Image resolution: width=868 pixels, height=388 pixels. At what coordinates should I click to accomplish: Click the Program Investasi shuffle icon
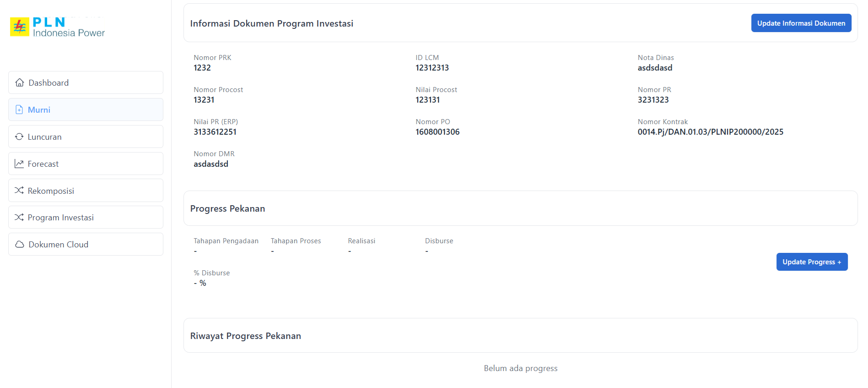pos(19,217)
